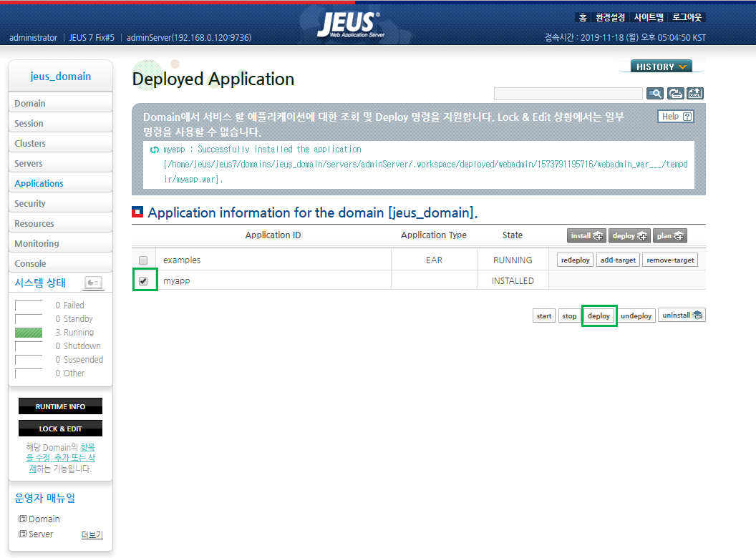Click the '0 Shutdown' status entry
756x558 pixels.
click(x=77, y=346)
